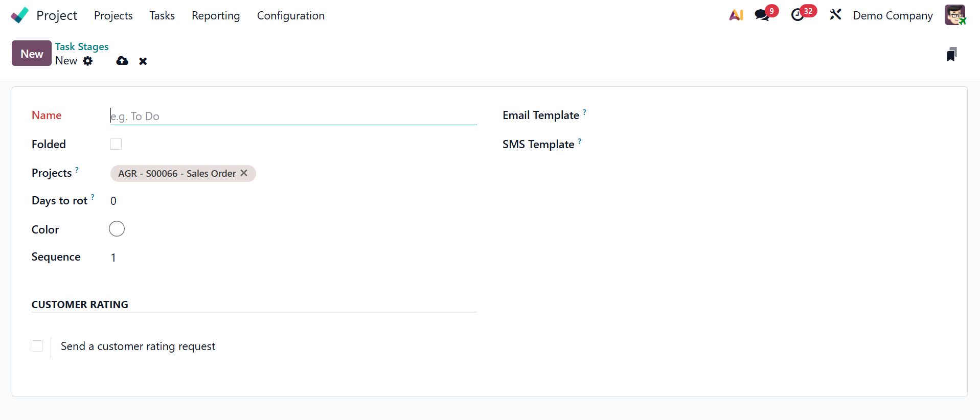This screenshot has height=420, width=980.
Task: Remove the AGR - S00066 project tag
Action: tap(244, 173)
